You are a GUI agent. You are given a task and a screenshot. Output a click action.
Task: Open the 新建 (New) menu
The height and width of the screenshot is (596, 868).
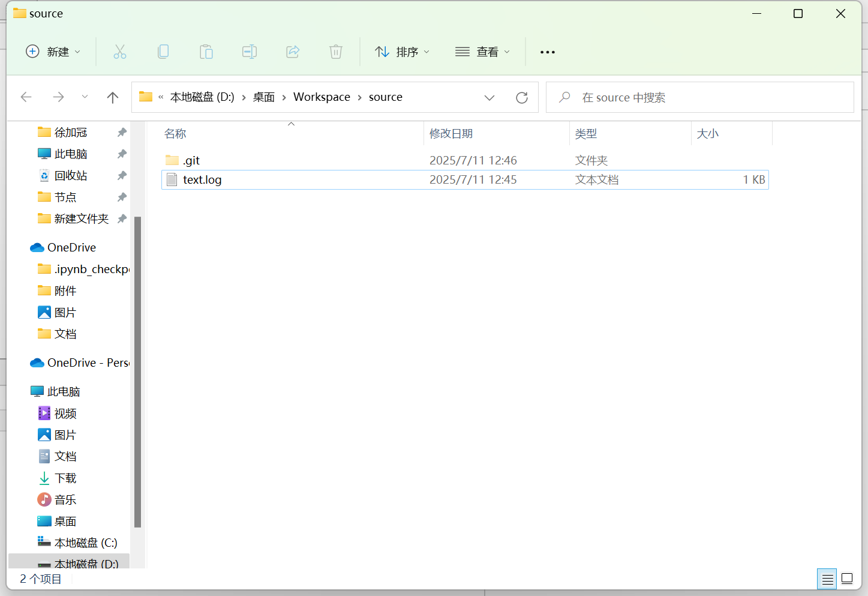(x=53, y=52)
